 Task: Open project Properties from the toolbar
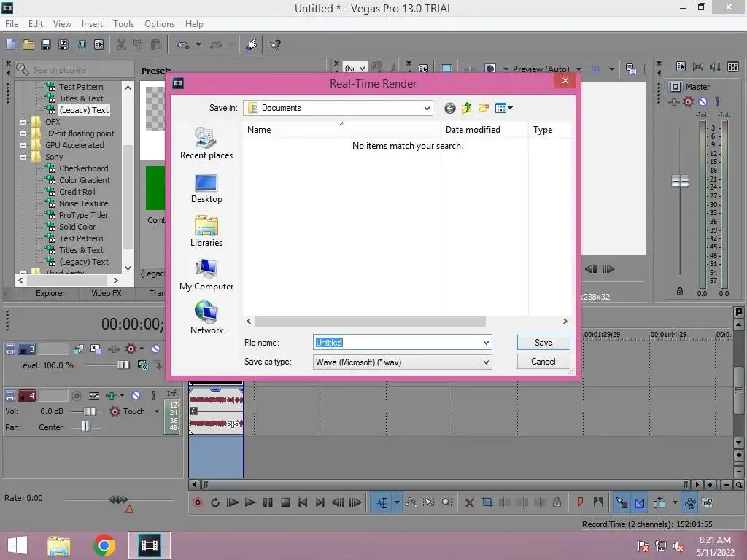98,44
